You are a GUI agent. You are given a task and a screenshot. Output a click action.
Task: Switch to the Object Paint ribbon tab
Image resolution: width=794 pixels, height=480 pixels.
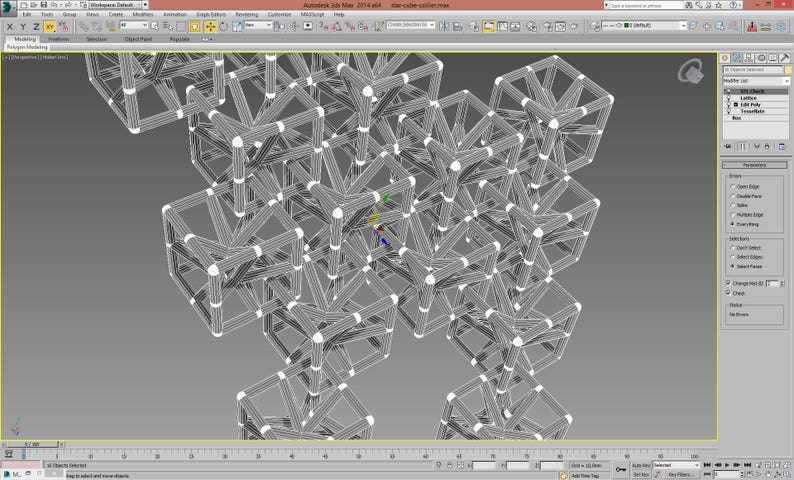pyautogui.click(x=138, y=39)
